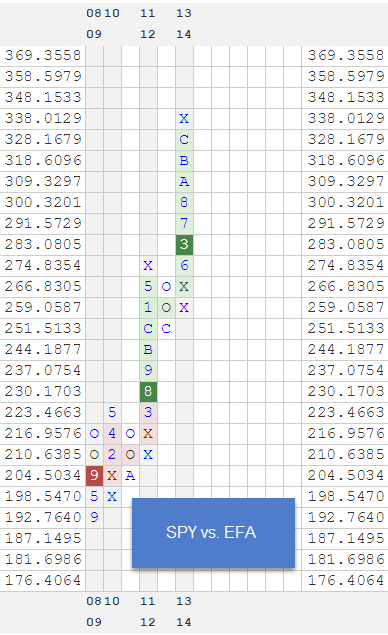Click the right-axis 283.0805 price label

tap(345, 245)
